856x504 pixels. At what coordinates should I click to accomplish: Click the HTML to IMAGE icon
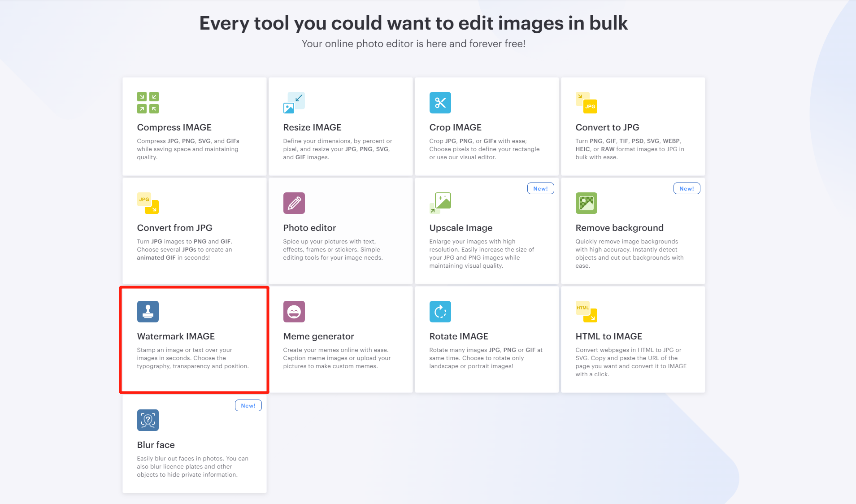[587, 312]
